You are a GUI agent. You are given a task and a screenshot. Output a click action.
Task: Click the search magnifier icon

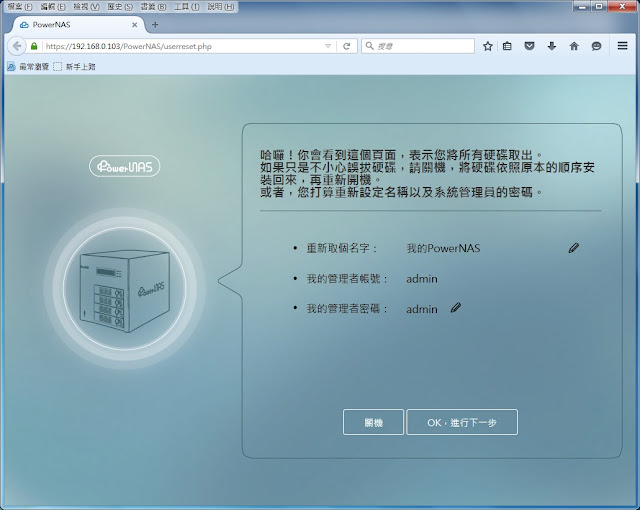369,46
